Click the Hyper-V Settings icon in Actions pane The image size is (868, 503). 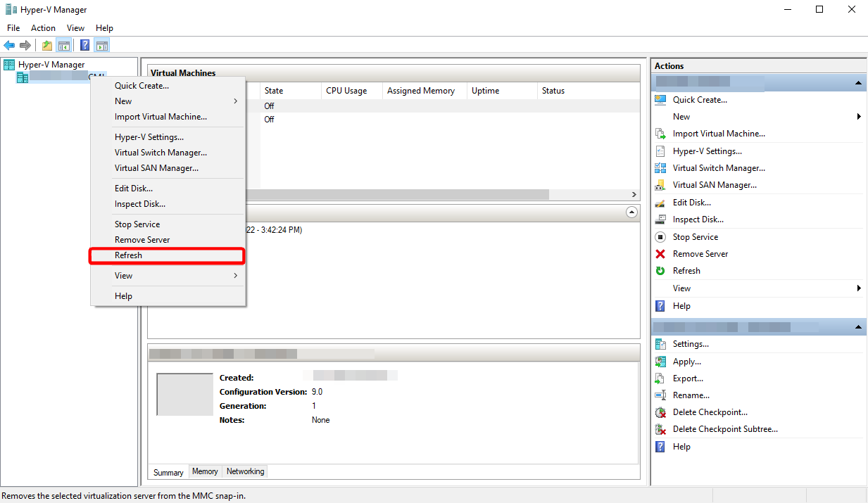pyautogui.click(x=660, y=151)
